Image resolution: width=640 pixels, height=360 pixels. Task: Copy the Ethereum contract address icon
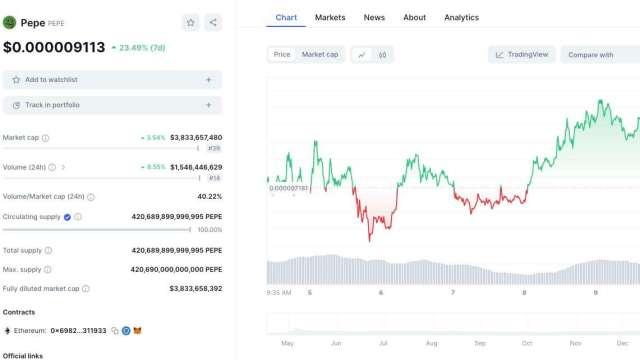click(115, 331)
